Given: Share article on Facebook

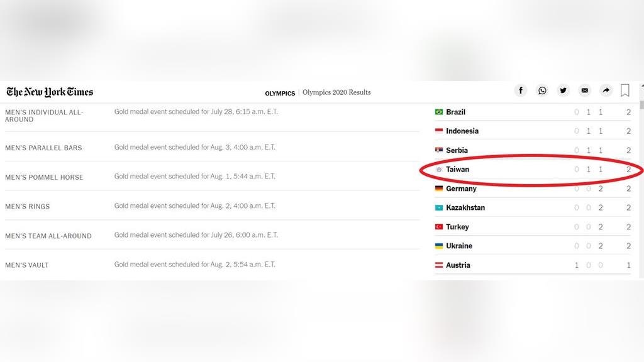Looking at the screenshot, I should click(x=521, y=90).
